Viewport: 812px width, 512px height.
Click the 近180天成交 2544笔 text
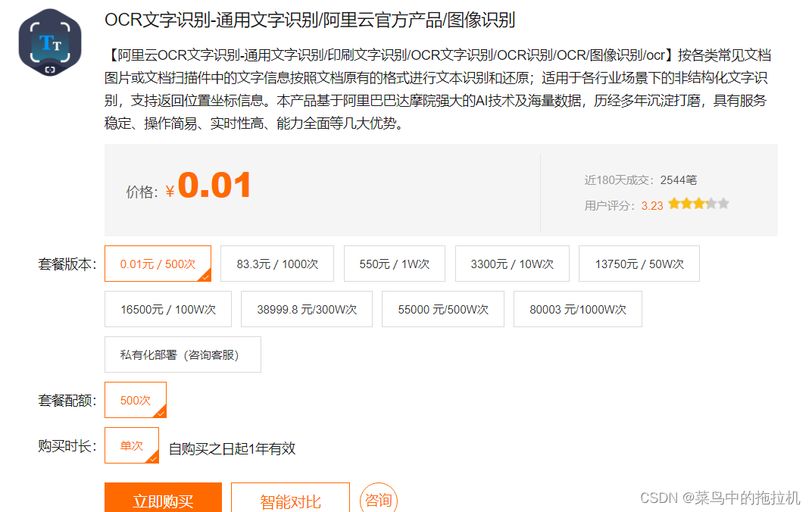[641, 180]
